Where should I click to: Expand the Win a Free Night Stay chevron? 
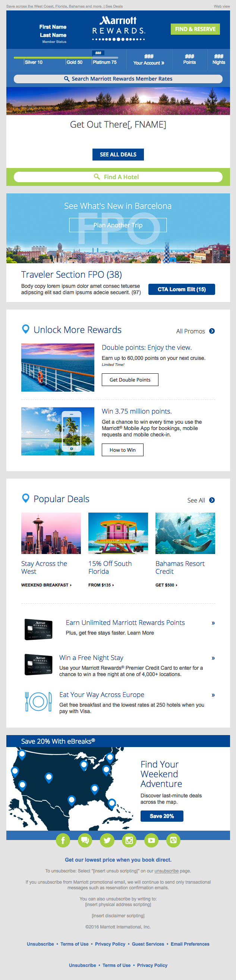click(x=213, y=658)
